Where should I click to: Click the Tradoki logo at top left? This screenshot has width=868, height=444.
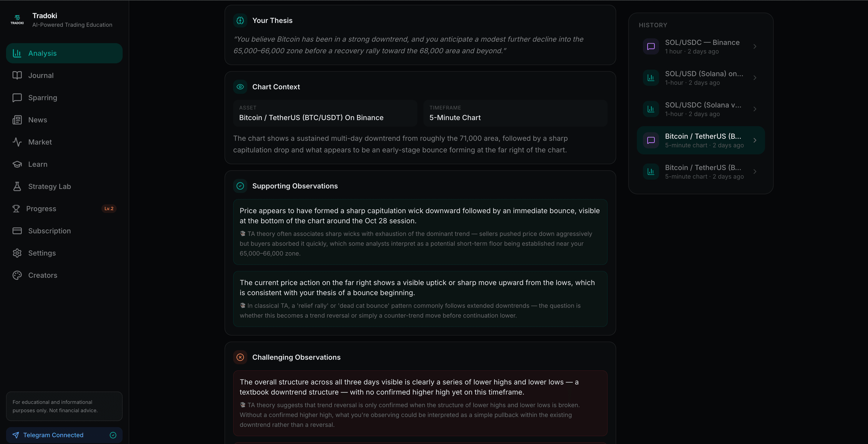17,19
